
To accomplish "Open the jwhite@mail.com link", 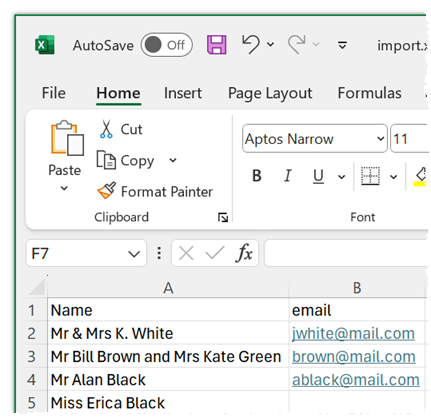I will [353, 334].
